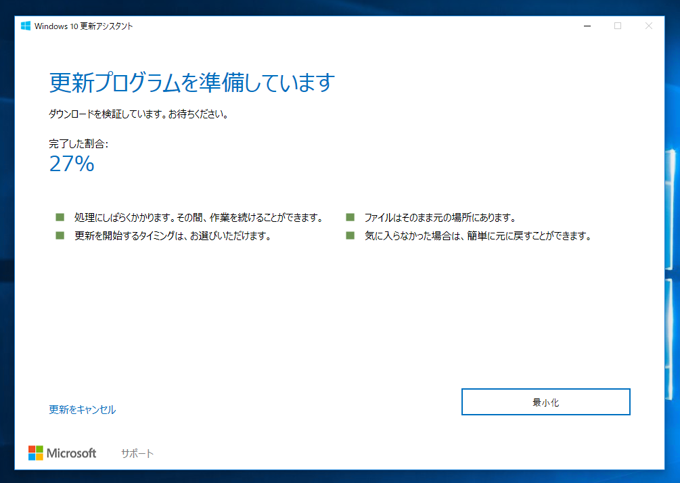Viewport: 680px width, 483px height.
Task: Click the 処理にしばらくかかります bullet text
Action: tap(198, 218)
